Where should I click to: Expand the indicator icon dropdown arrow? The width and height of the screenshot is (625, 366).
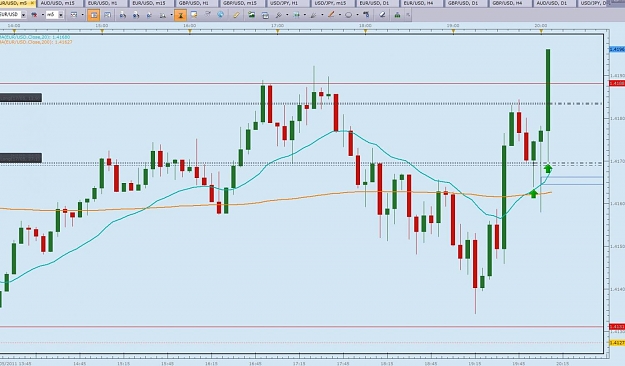click(x=305, y=15)
